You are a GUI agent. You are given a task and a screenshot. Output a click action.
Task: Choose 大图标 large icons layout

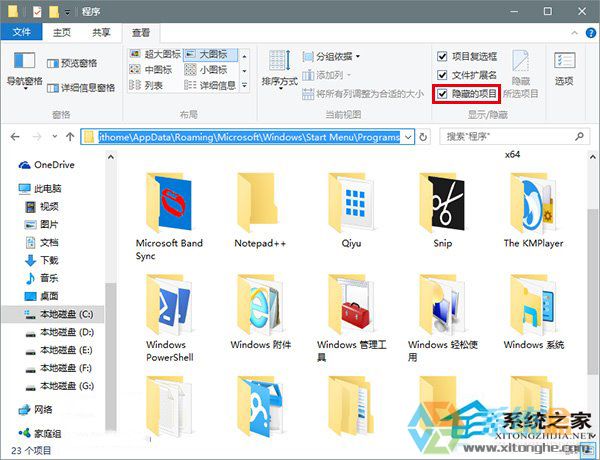210,54
